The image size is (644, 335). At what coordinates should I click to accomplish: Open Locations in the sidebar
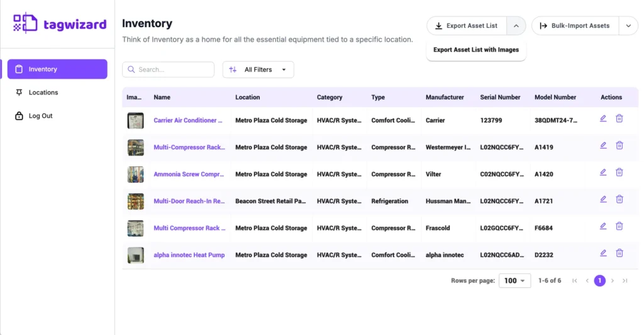click(x=57, y=93)
